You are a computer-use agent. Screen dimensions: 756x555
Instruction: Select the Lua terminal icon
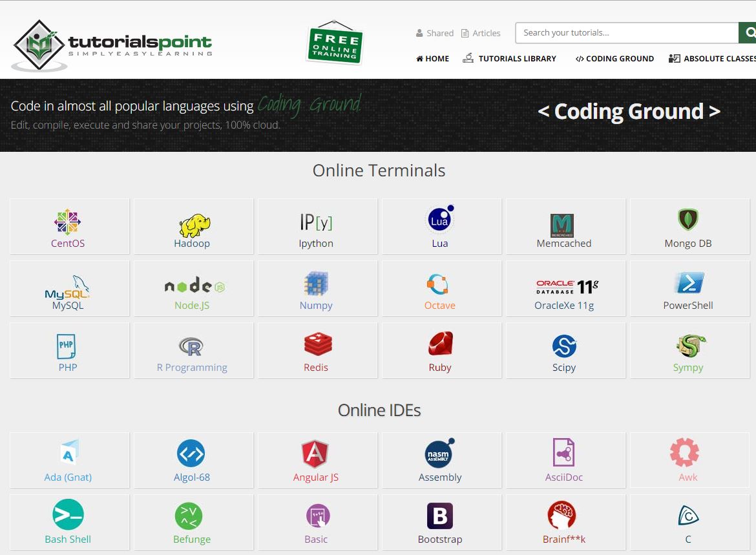click(441, 220)
